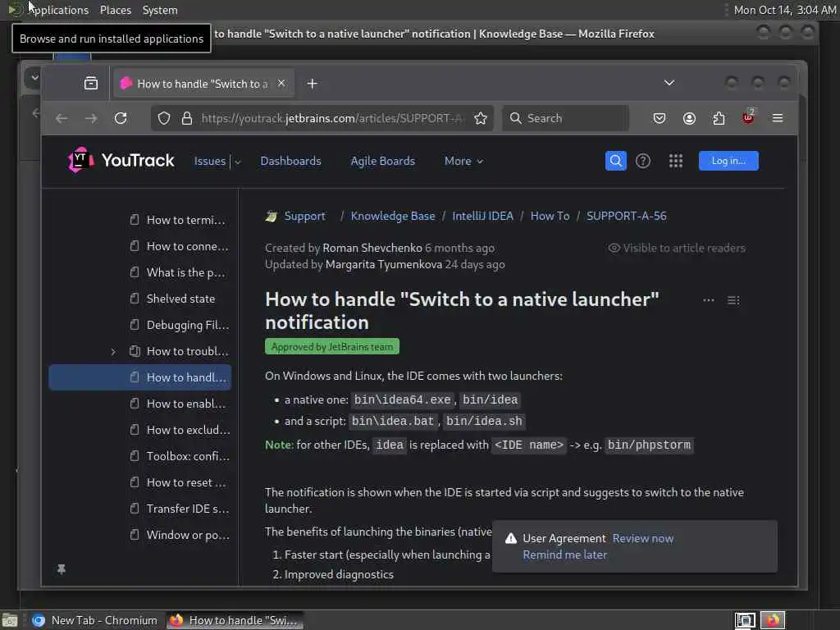Click the clock Mon Oct 14
This screenshot has height=630, width=840.
785,10
